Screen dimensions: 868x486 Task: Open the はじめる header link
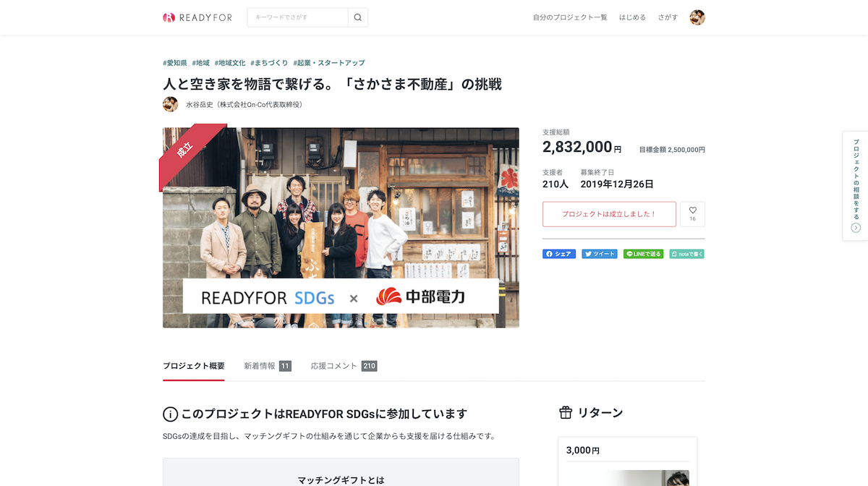point(632,17)
